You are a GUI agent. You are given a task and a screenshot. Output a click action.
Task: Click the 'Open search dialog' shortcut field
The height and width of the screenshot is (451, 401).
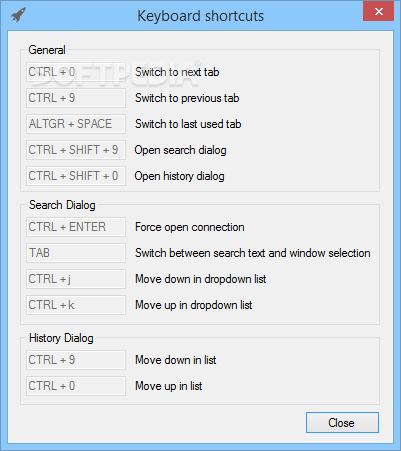76,150
